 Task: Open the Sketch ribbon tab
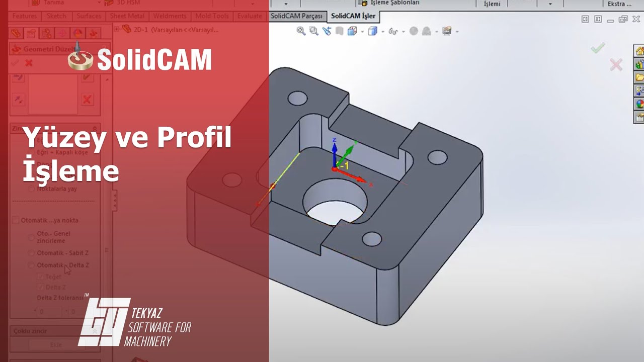click(x=56, y=16)
